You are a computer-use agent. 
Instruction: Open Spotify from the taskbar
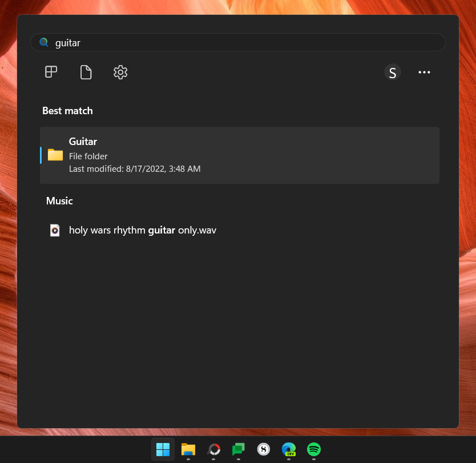(313, 450)
